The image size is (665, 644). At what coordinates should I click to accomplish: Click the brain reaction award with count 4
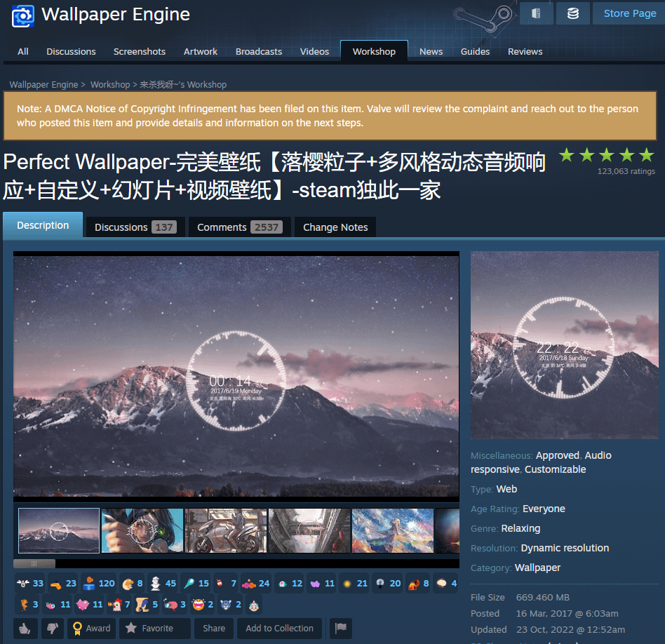[447, 584]
